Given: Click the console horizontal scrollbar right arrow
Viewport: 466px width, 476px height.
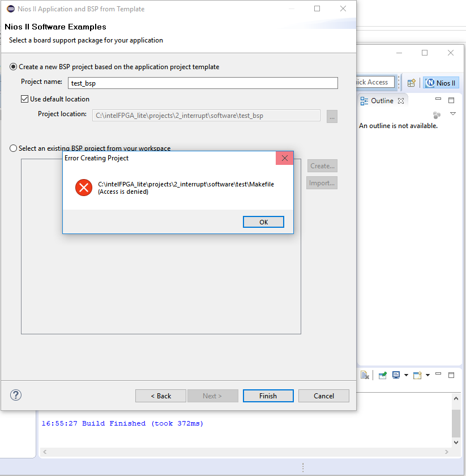Looking at the screenshot, I should [x=447, y=452].
